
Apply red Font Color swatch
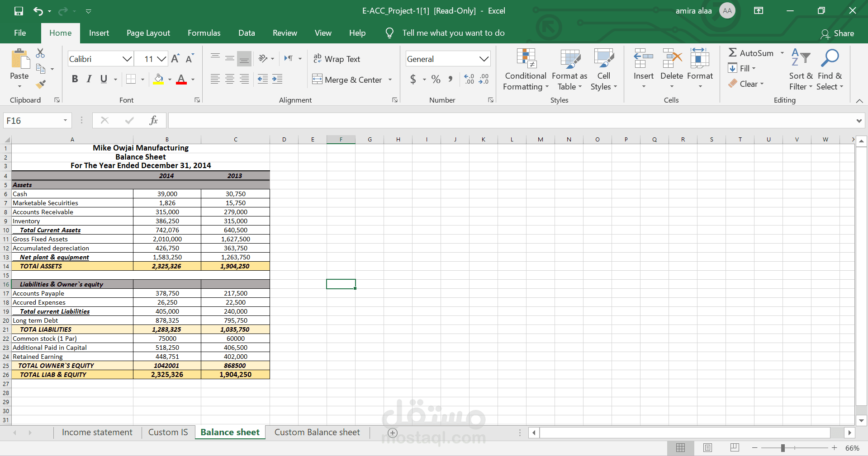tap(181, 79)
